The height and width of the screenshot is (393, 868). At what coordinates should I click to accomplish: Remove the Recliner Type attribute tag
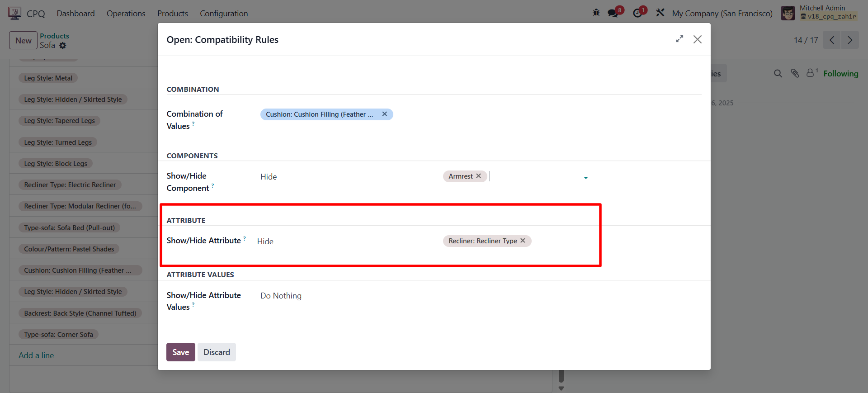(x=523, y=241)
